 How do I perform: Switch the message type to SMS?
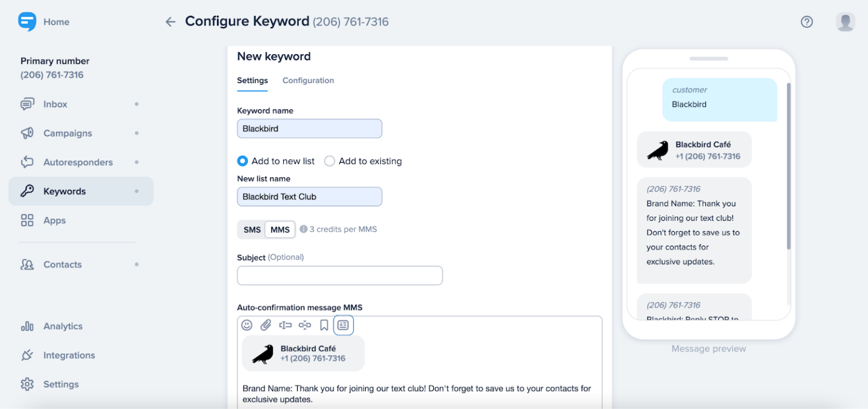pos(252,229)
